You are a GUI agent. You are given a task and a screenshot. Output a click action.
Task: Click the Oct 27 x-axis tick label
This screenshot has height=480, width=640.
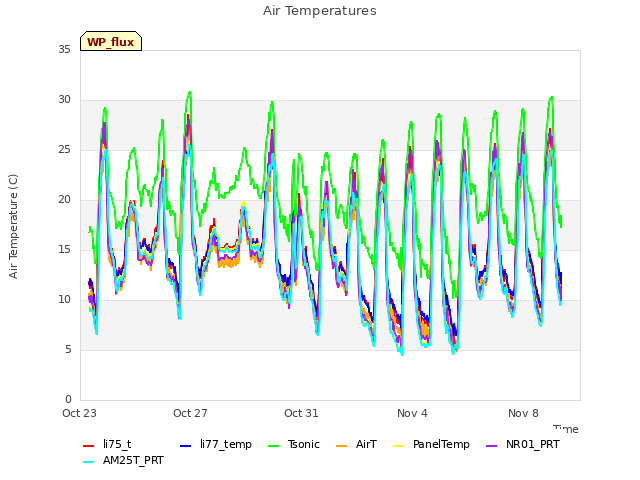[x=190, y=413]
